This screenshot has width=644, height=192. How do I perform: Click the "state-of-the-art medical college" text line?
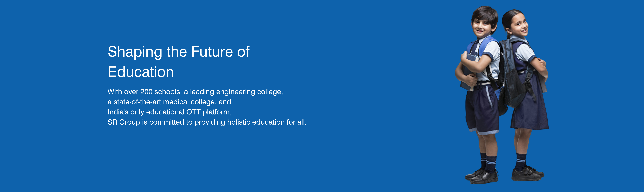pos(169,102)
